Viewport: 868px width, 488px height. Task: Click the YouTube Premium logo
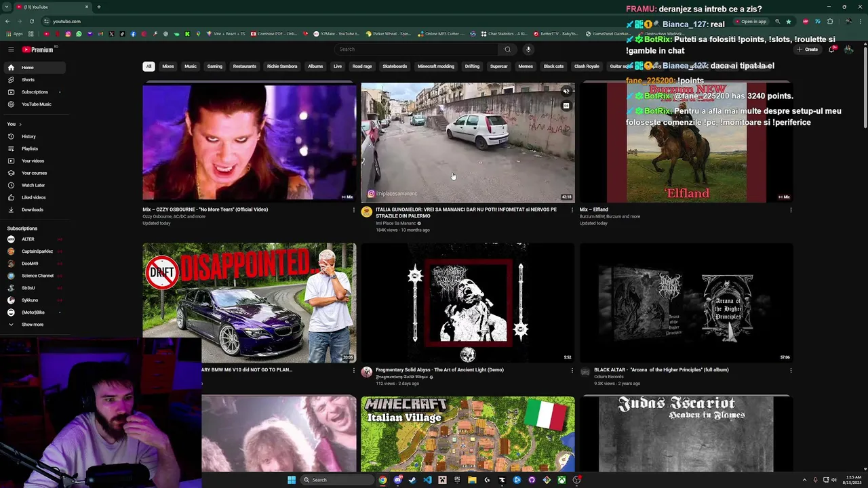[x=37, y=49]
